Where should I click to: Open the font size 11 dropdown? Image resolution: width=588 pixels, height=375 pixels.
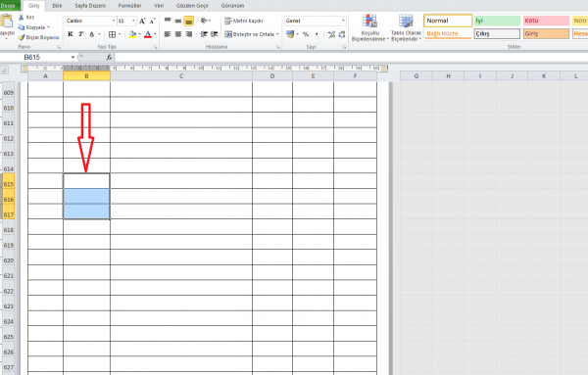[x=133, y=21]
